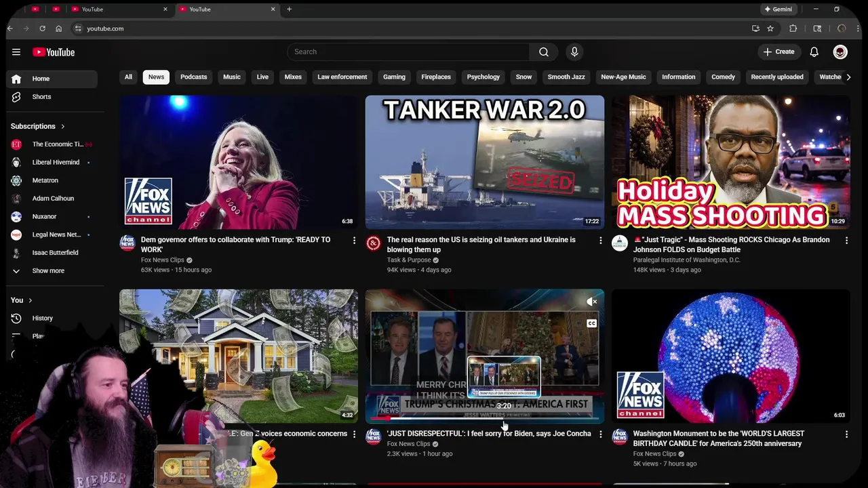The width and height of the screenshot is (868, 488).
Task: Open the Nuxanor subscription
Action: click(52, 217)
